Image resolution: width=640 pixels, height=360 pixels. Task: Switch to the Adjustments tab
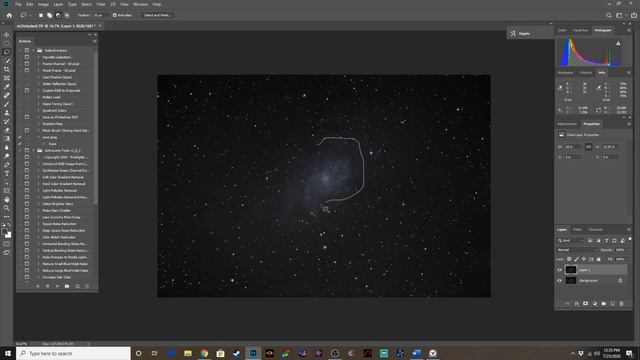click(x=567, y=124)
